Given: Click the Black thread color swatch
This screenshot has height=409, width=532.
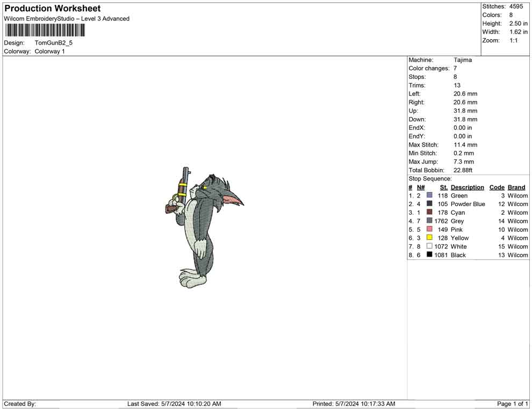Looking at the screenshot, I should 429,254.
